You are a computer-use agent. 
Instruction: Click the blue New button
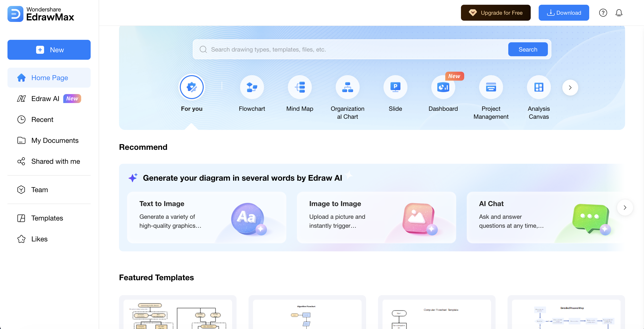[49, 50]
